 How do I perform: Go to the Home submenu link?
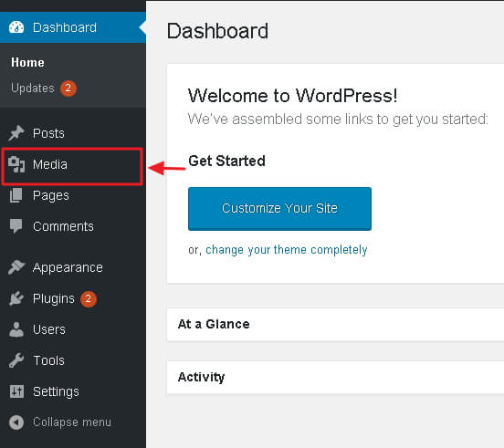(x=27, y=62)
